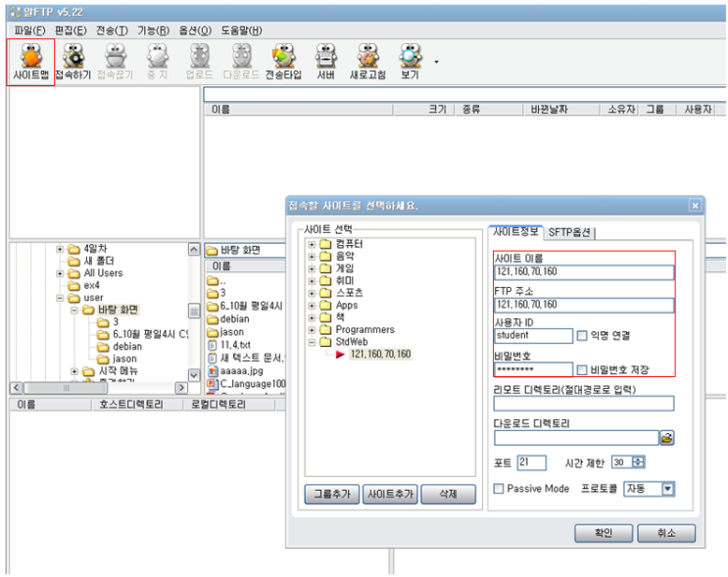The width and height of the screenshot is (728, 577).
Task: Toggle 비밀번호 저장 checkbox
Action: 582,370
